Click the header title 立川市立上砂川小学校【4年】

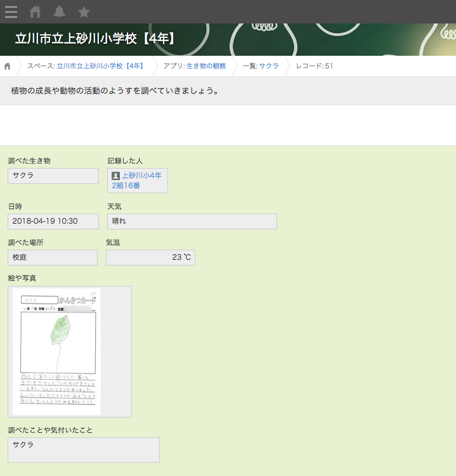tap(96, 39)
